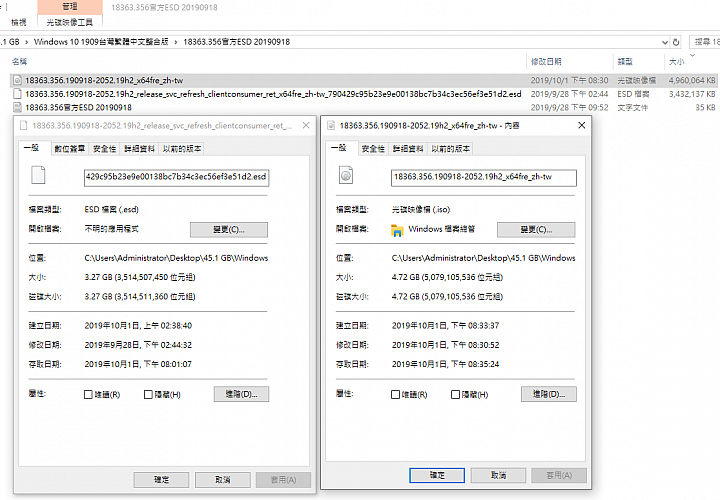Screen dimensions: 720x500
Task: Click the filename field in ESD properties
Action: [176, 178]
